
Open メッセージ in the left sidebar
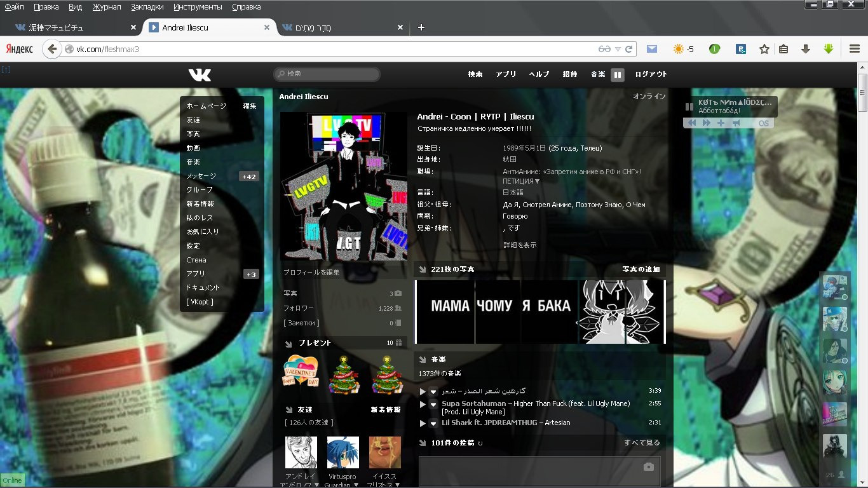coord(201,176)
